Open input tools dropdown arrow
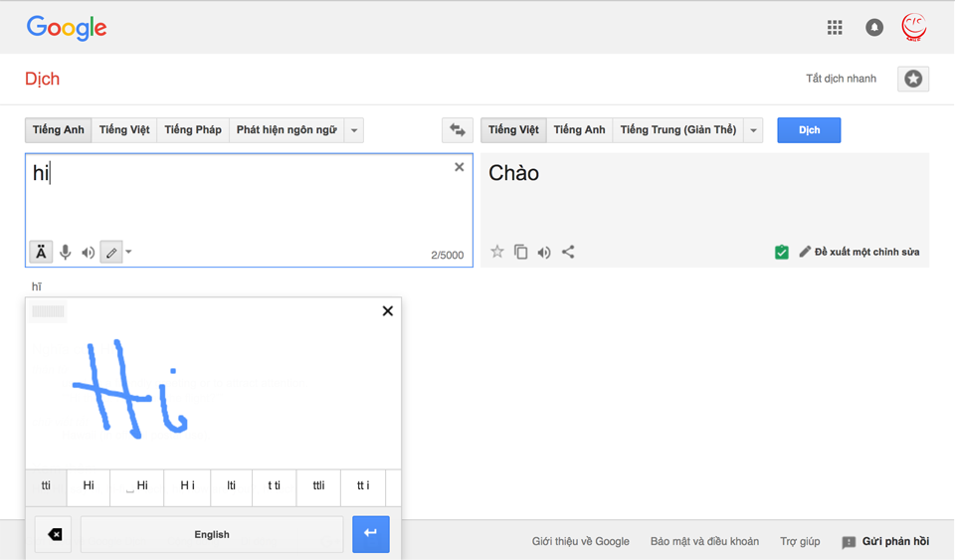This screenshot has height=560, width=955. (x=128, y=253)
